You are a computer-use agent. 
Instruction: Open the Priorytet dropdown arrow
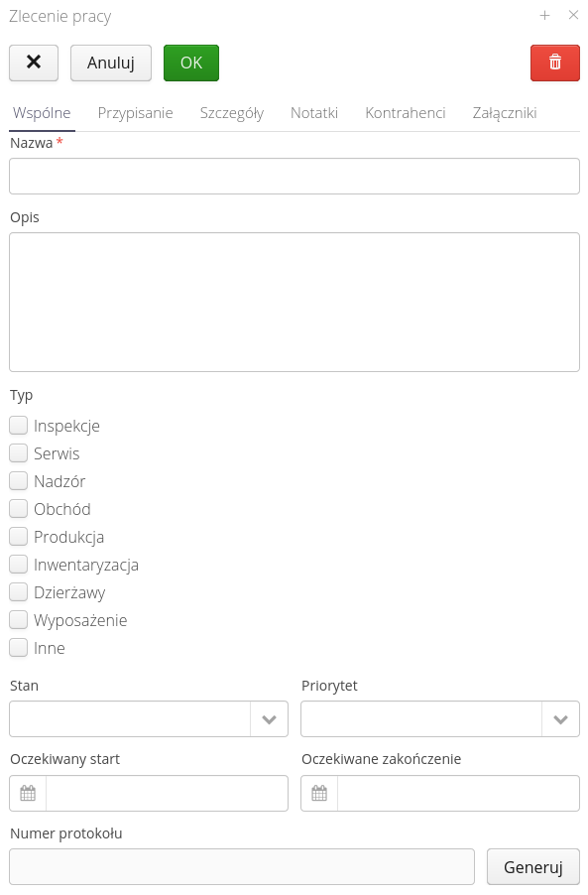(x=560, y=719)
